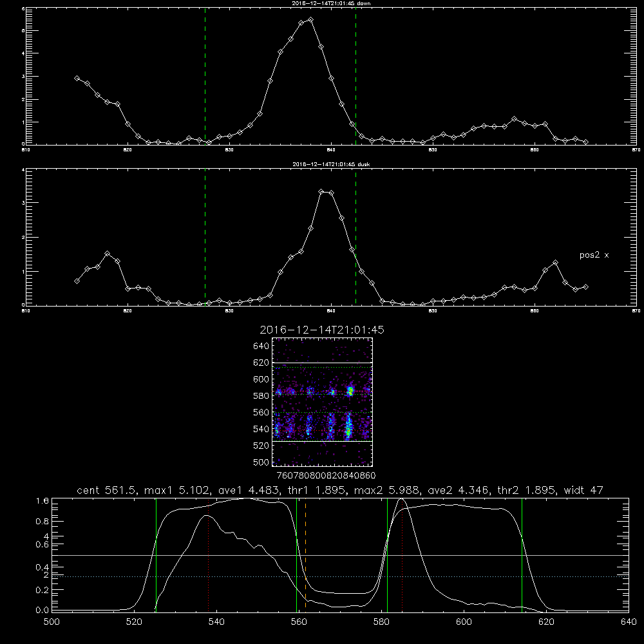Click the right green dashed line in dawn plot

[355, 76]
